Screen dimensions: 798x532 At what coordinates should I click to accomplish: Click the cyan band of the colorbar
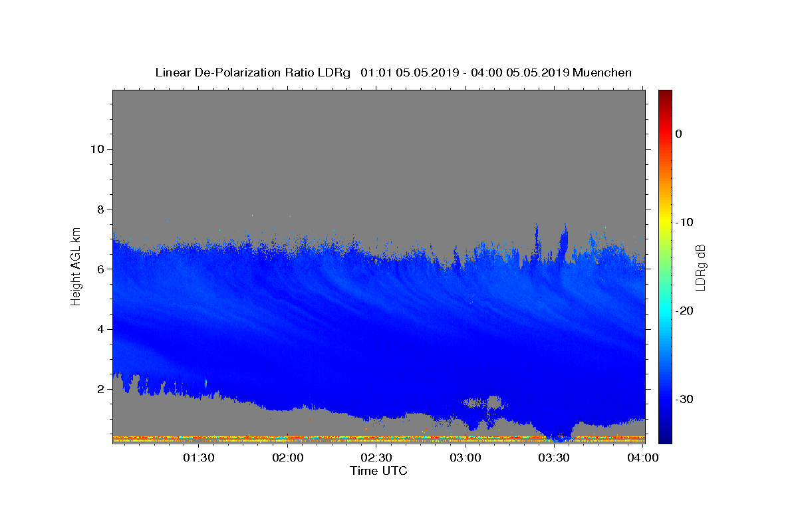pyautogui.click(x=665, y=311)
